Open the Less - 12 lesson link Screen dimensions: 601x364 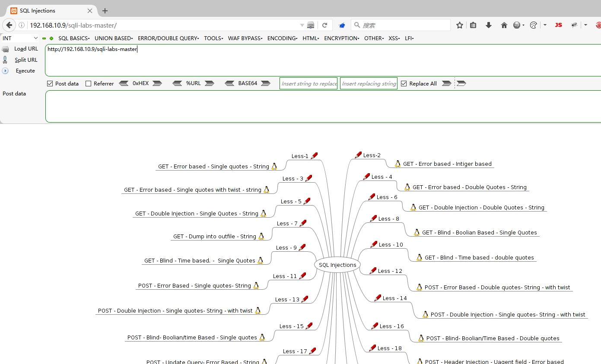click(390, 271)
